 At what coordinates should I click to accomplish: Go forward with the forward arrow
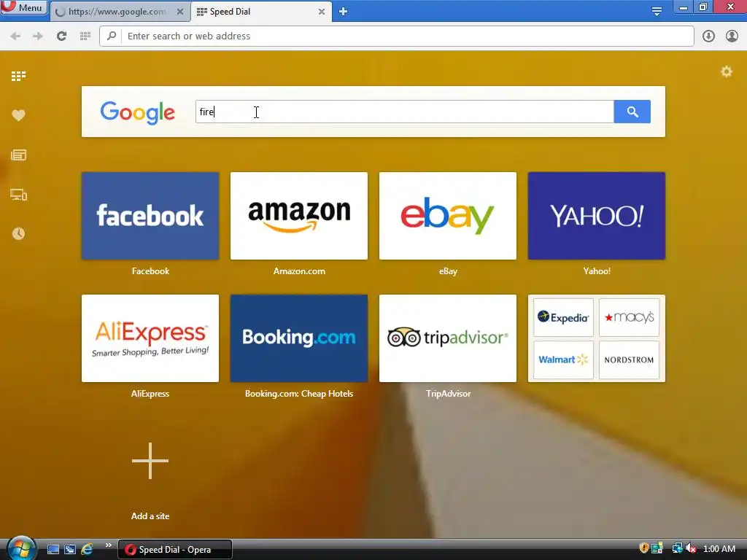[x=38, y=36]
